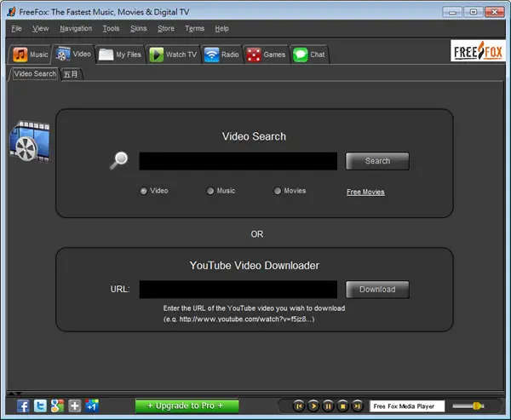Switch to the Watch TV tab
511x420 pixels.
point(173,55)
